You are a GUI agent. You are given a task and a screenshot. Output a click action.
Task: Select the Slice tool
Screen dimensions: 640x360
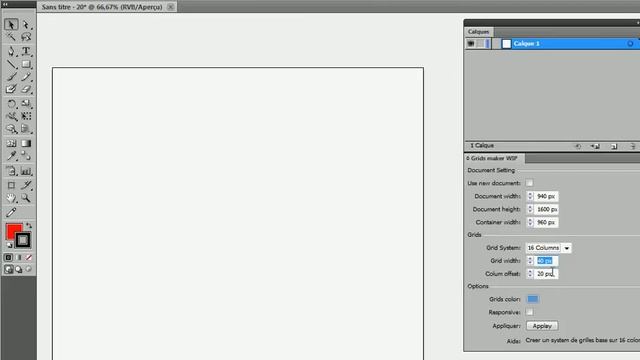(26, 185)
